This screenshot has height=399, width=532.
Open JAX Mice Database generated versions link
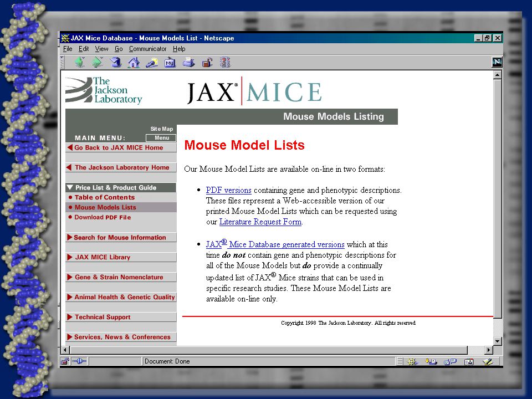pyautogui.click(x=275, y=244)
